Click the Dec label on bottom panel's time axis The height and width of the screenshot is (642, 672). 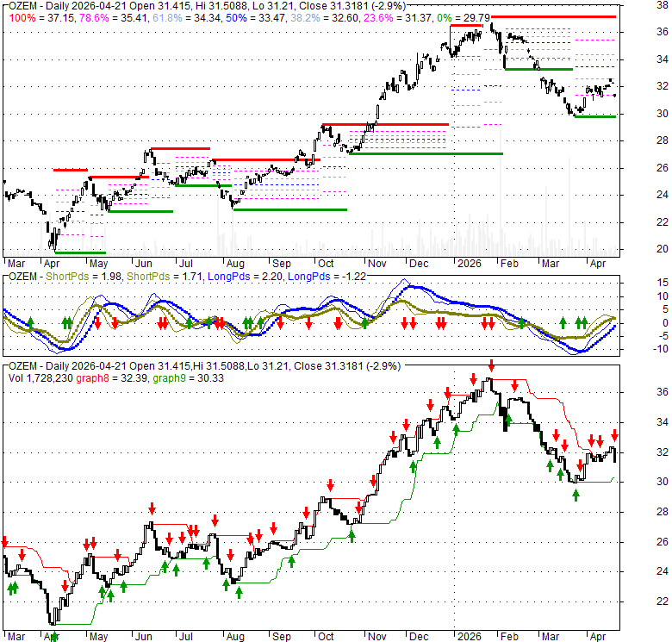click(x=419, y=637)
